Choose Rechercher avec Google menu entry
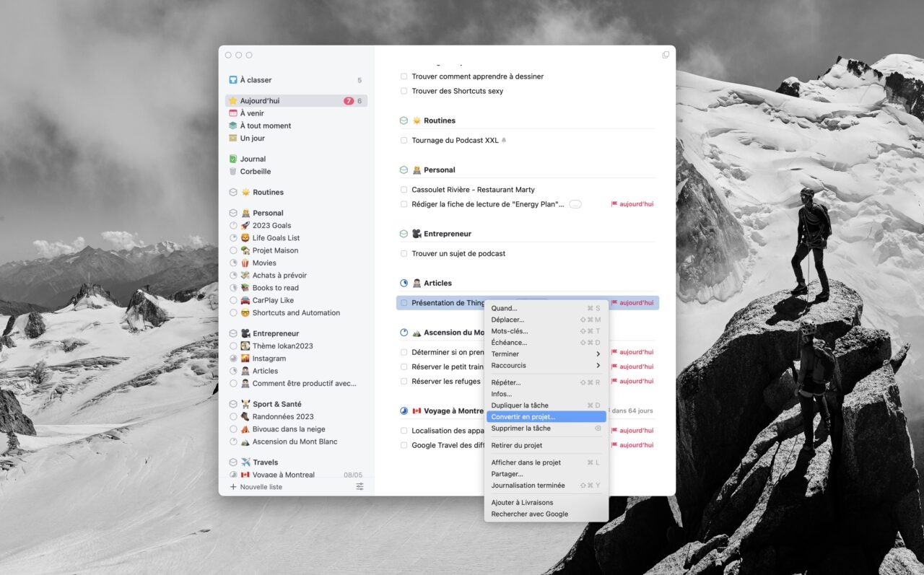 tap(546, 514)
